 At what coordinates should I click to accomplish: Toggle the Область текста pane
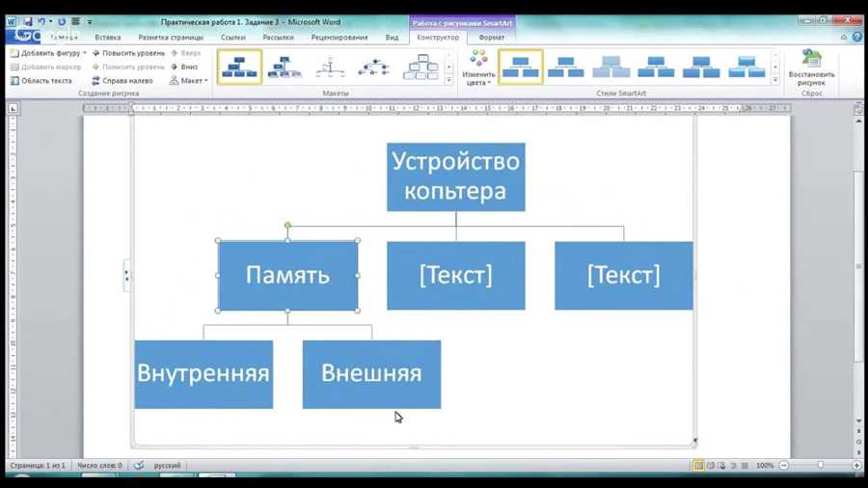[41, 81]
